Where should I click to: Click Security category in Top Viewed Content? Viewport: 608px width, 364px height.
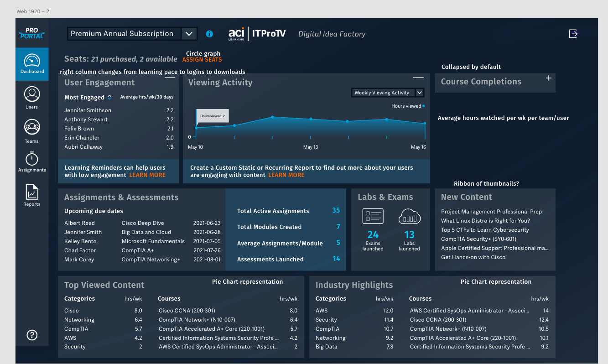click(x=75, y=347)
